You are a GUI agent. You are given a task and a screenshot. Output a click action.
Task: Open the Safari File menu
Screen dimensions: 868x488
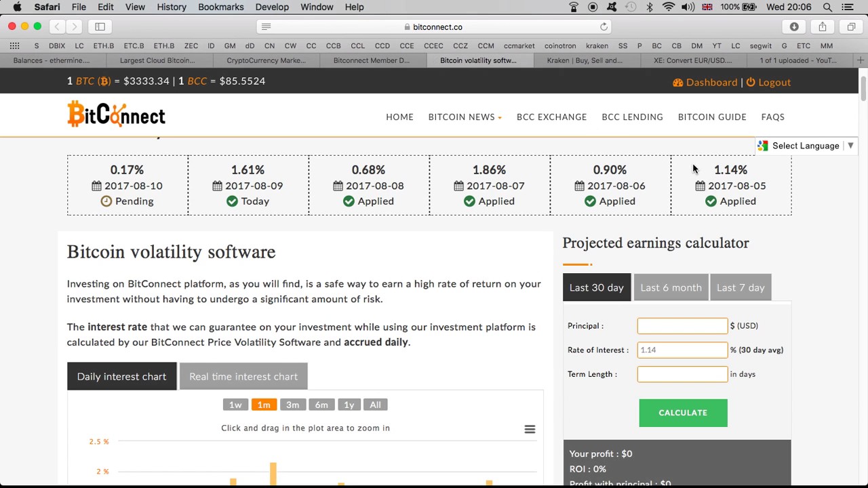tap(79, 7)
